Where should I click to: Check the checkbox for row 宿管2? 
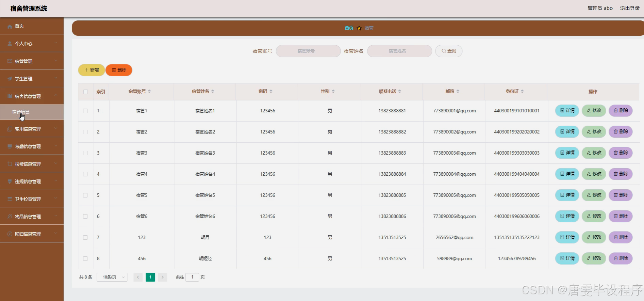(85, 132)
